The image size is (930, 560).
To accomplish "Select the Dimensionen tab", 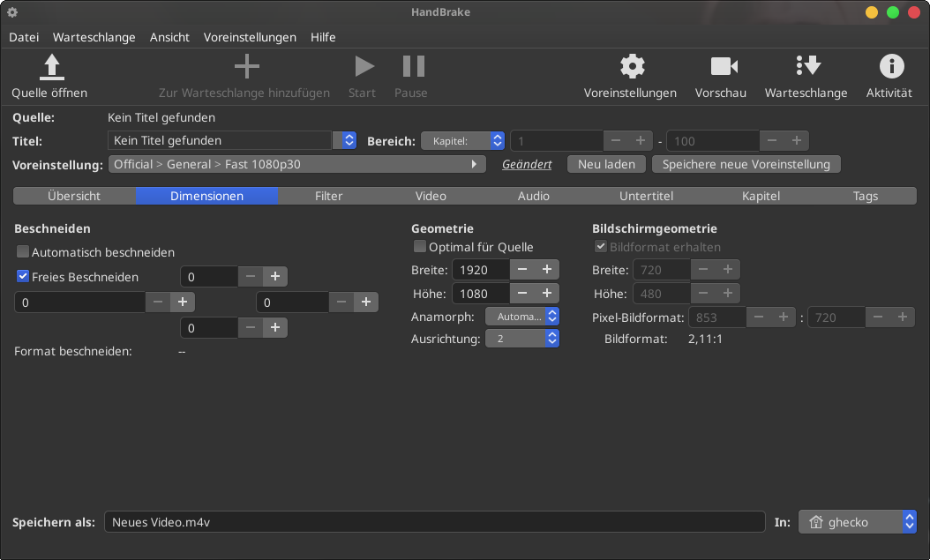I will click(x=207, y=196).
